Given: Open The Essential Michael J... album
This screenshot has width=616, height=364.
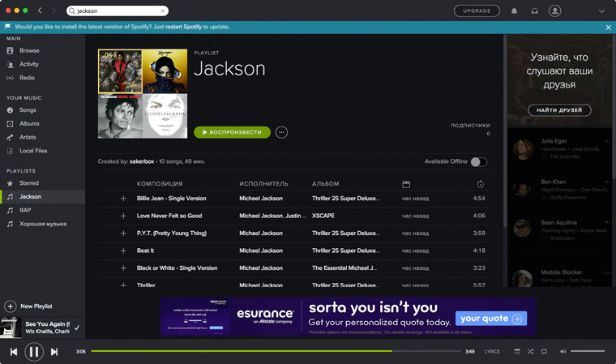Looking at the screenshot, I should (344, 268).
